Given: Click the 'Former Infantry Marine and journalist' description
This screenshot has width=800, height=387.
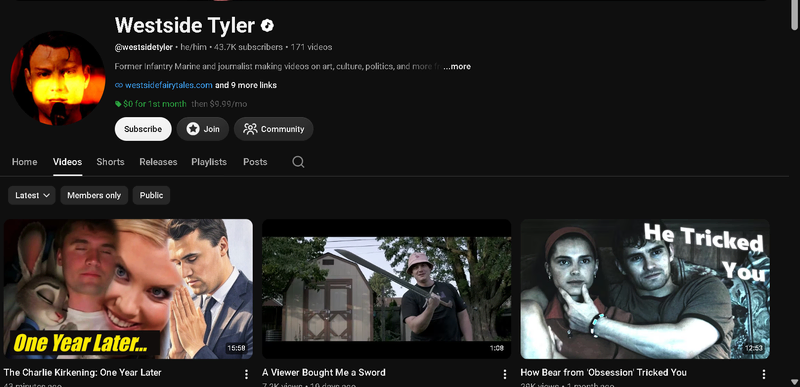Looking at the screenshot, I should coord(278,66).
